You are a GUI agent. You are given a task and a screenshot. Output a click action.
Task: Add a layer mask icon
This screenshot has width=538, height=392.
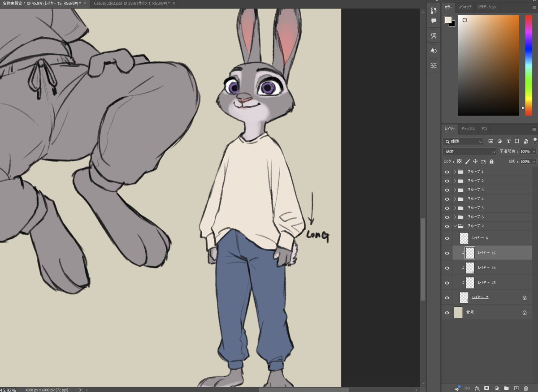click(487, 388)
